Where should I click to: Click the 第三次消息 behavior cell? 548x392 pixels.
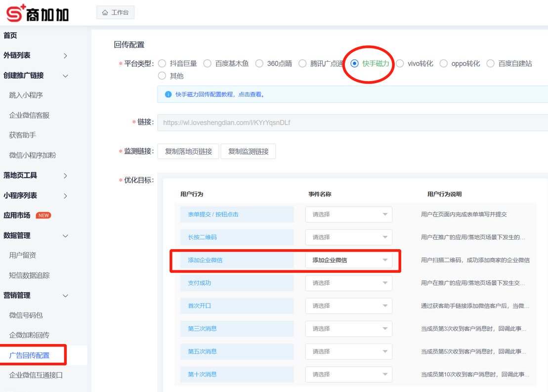click(237, 329)
